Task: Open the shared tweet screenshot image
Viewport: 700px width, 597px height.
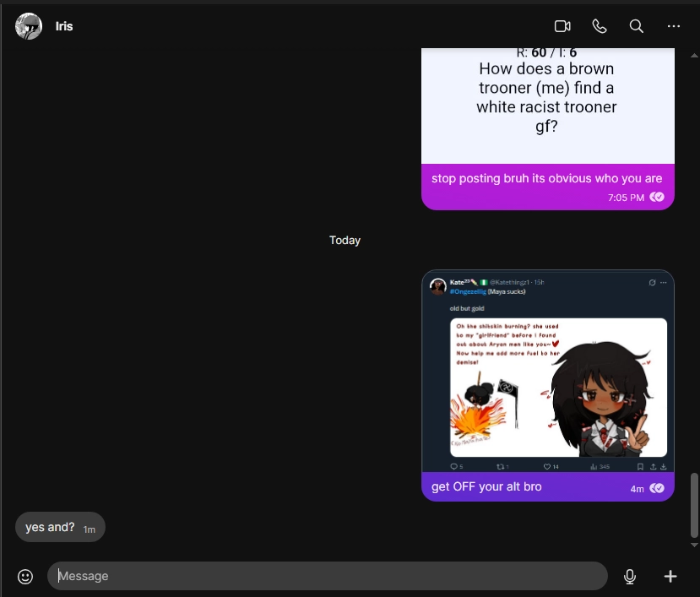Action: 548,372
